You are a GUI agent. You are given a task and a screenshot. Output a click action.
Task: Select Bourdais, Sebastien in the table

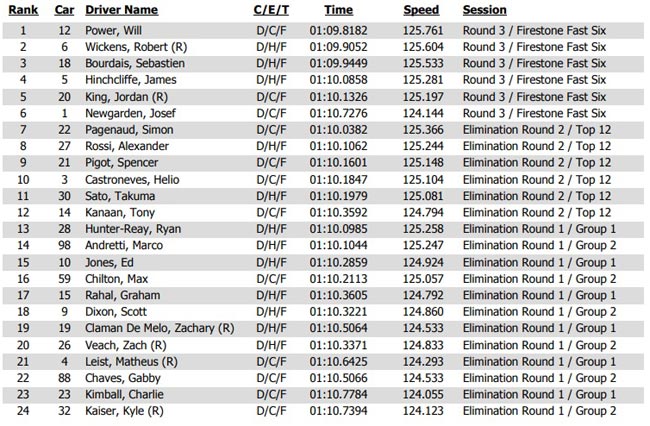click(135, 64)
